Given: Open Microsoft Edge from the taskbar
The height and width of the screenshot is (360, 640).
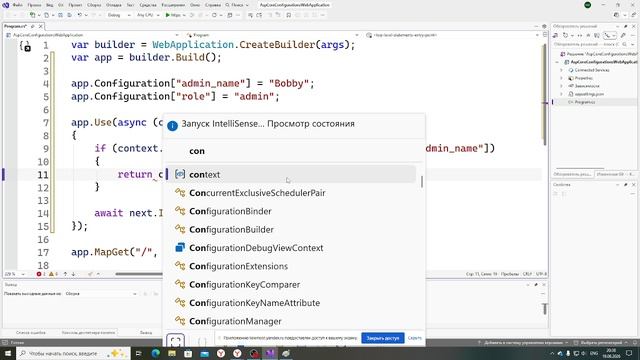Looking at the screenshot, I should (x=156, y=353).
